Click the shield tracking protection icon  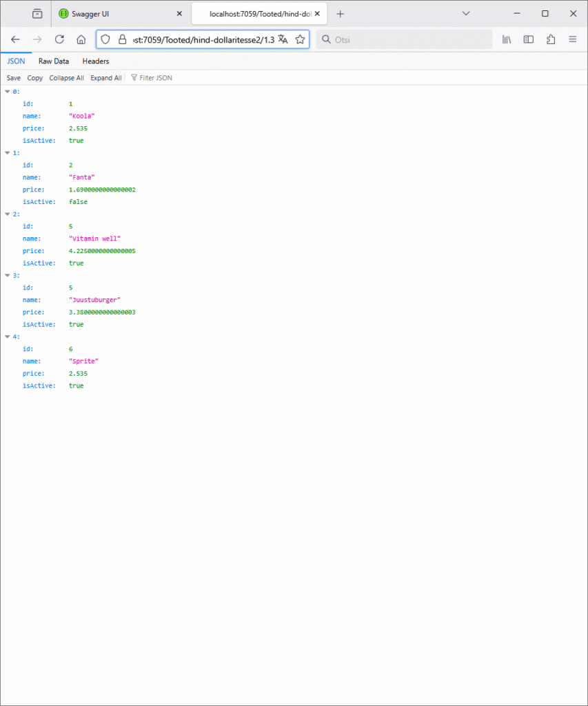click(105, 39)
